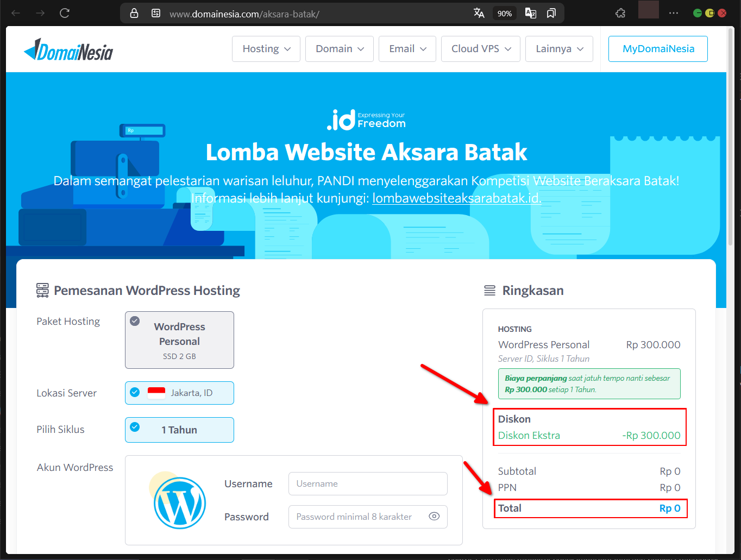Open site permissions icon beside the padlock
Screen dimensions: 741x560
click(156, 14)
